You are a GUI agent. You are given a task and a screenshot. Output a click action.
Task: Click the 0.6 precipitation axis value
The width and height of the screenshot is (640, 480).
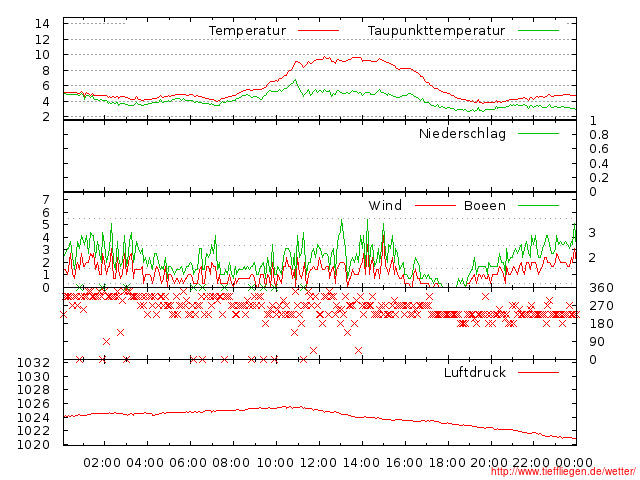coord(599,149)
